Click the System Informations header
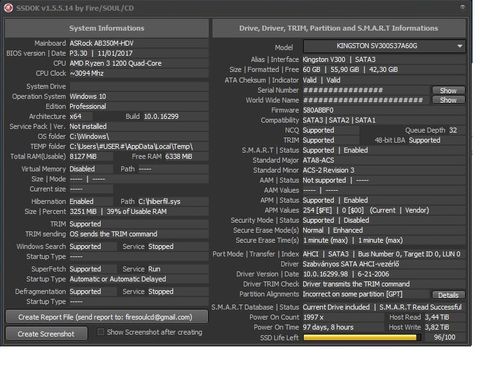Image resolution: width=480 pixels, height=384 pixels. [107, 28]
